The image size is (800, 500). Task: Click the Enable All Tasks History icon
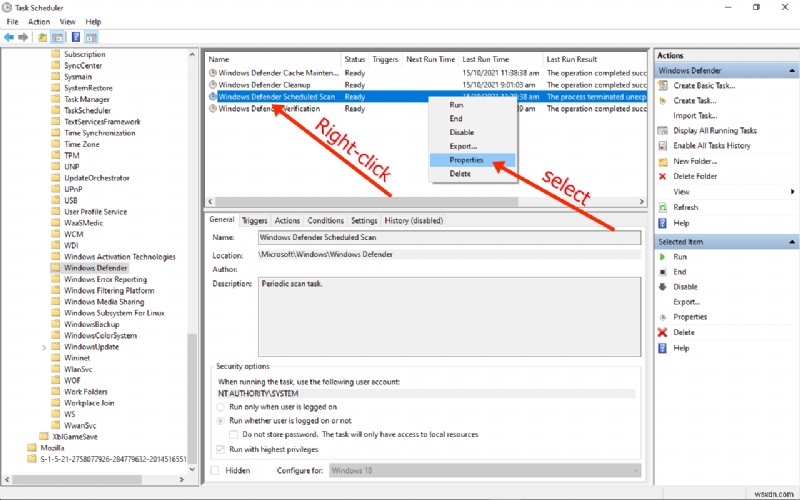click(x=663, y=146)
